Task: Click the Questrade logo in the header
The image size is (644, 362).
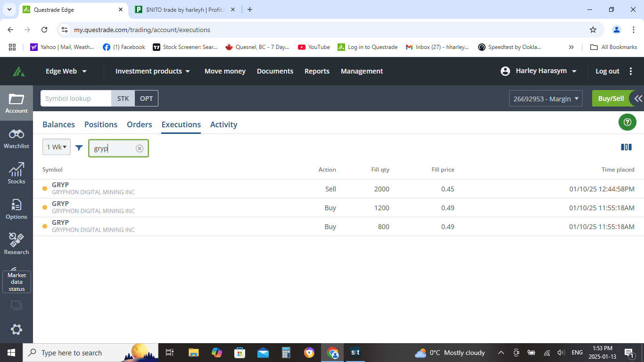Action: coord(19,71)
